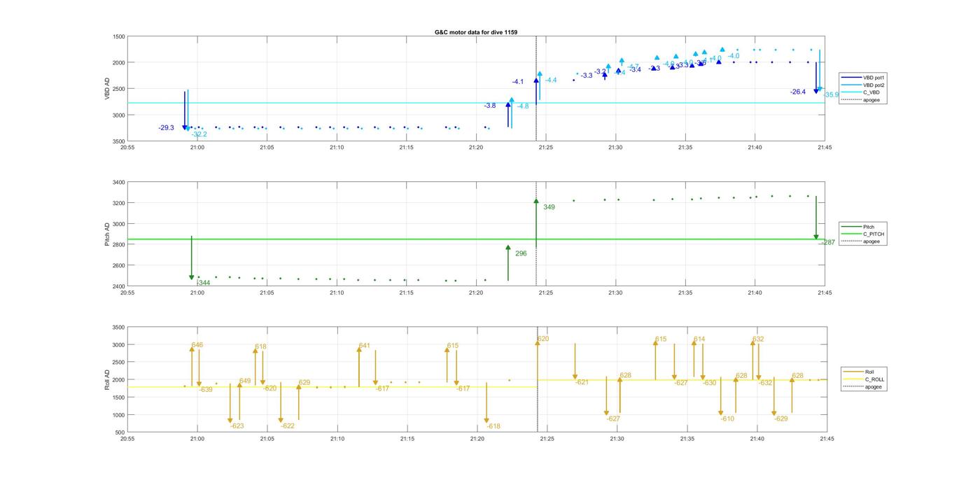Image resolution: width=980 pixels, height=485 pixels.
Task: Click the pitch value label '-287'
Action: click(827, 242)
